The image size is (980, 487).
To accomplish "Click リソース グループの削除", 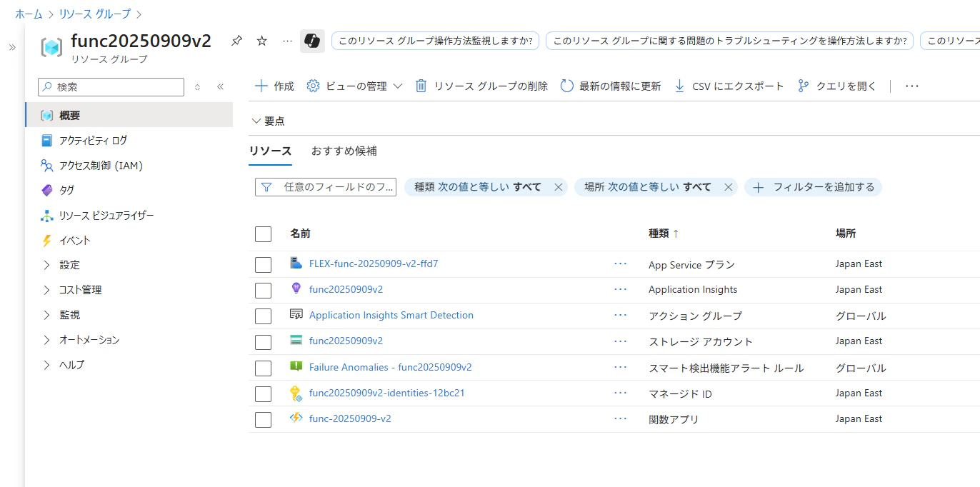I will pos(481,86).
